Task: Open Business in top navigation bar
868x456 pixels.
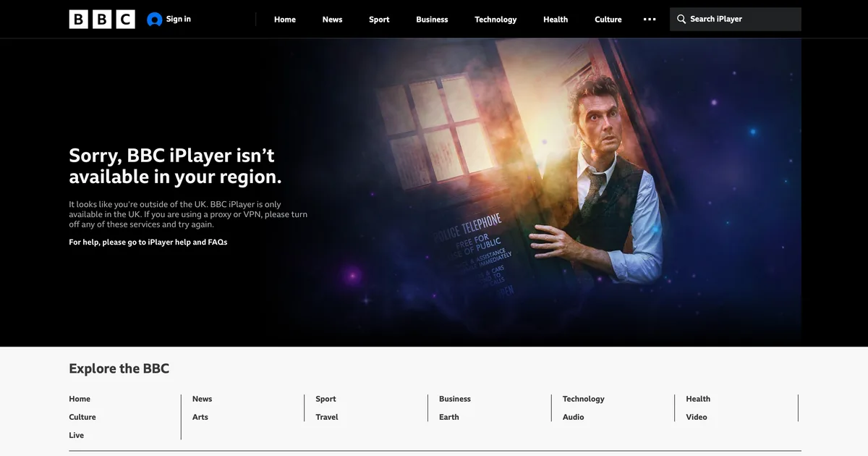Action: pyautogui.click(x=432, y=20)
